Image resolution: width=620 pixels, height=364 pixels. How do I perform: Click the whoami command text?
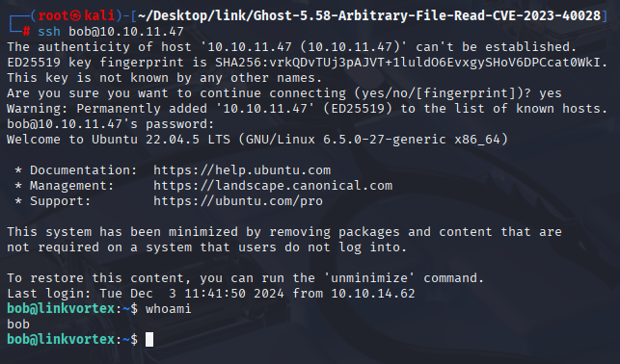(x=169, y=309)
